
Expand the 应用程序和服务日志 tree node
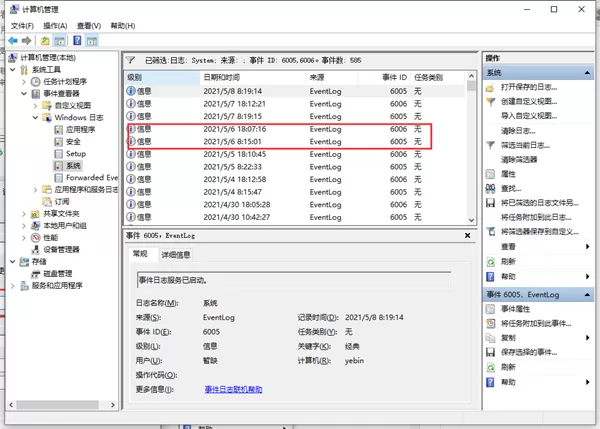click(x=35, y=189)
